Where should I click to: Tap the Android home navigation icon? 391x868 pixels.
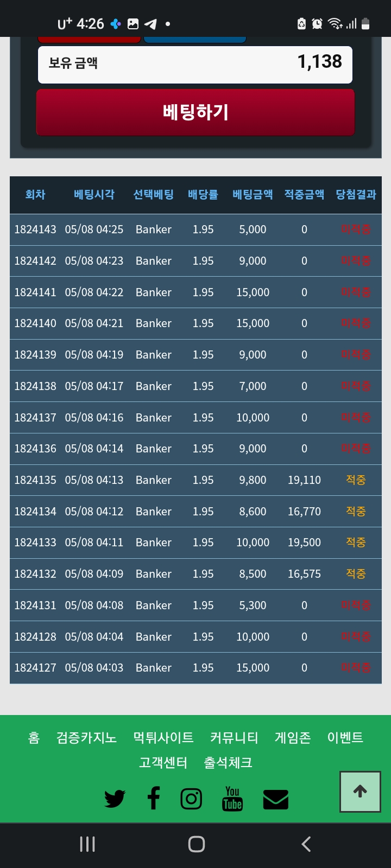[196, 844]
